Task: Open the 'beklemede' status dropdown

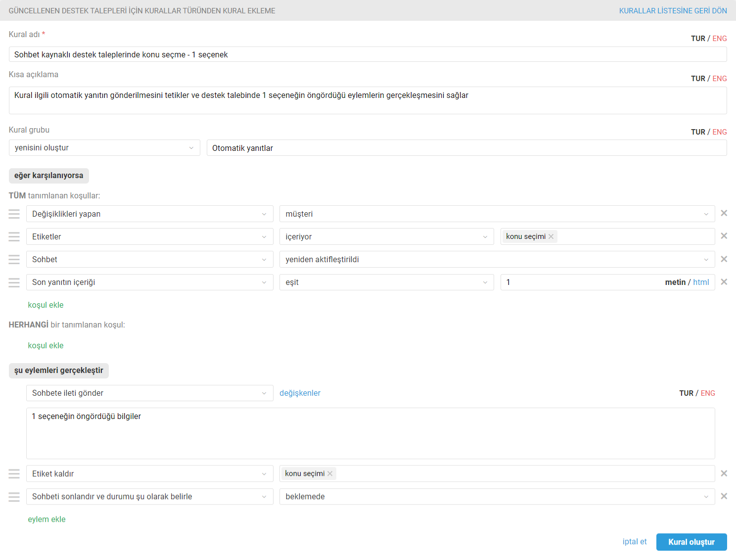Action: (497, 496)
